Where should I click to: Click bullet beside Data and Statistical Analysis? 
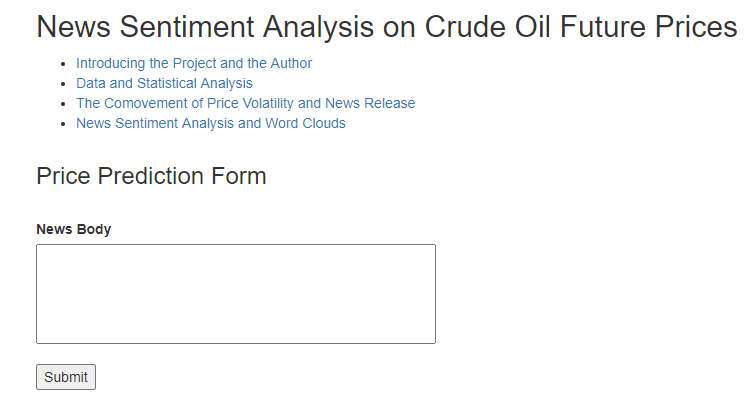click(x=65, y=84)
